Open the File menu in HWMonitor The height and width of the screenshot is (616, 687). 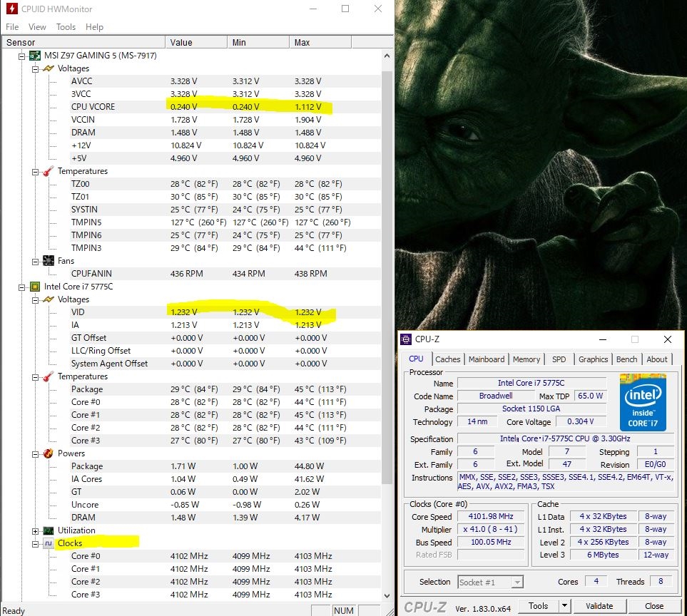(x=12, y=27)
